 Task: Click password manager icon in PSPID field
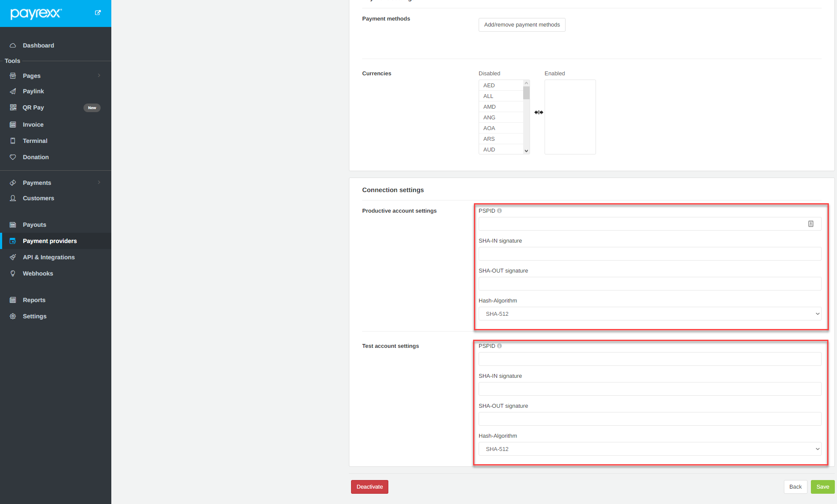point(811,224)
